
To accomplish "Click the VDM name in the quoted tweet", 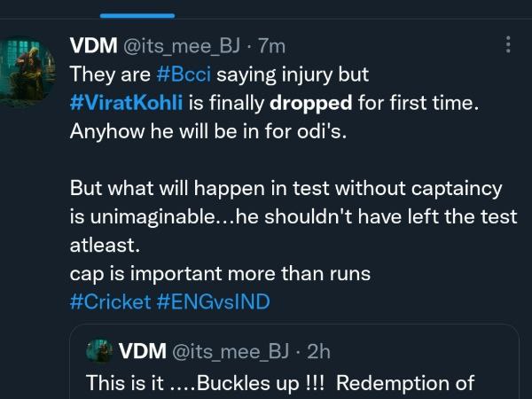I will point(142,351).
